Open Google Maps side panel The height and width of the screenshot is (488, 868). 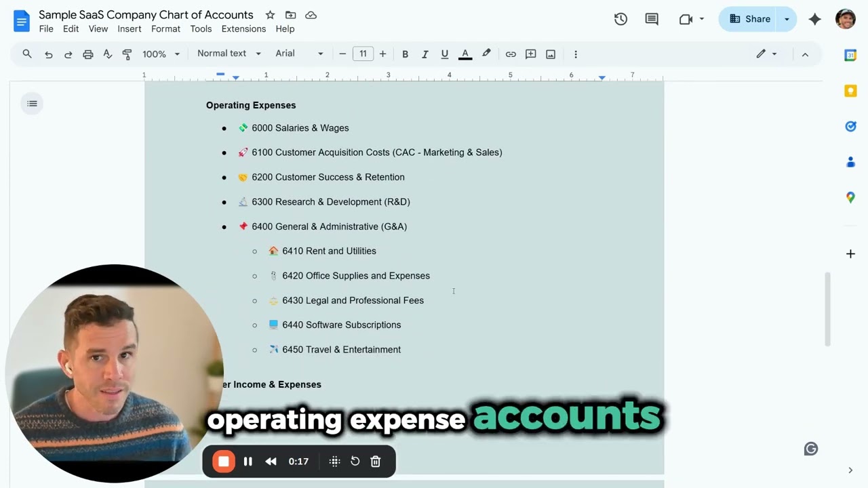[850, 197]
